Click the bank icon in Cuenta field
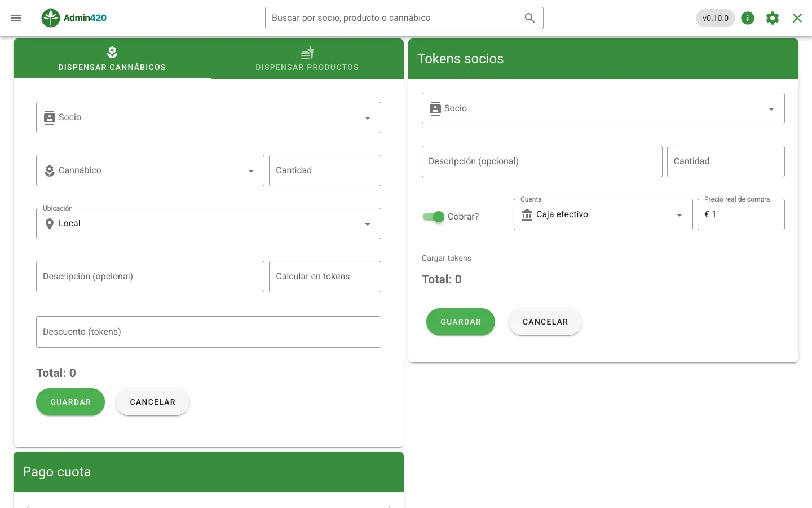Screen dimensions: 812x508 click(x=527, y=214)
